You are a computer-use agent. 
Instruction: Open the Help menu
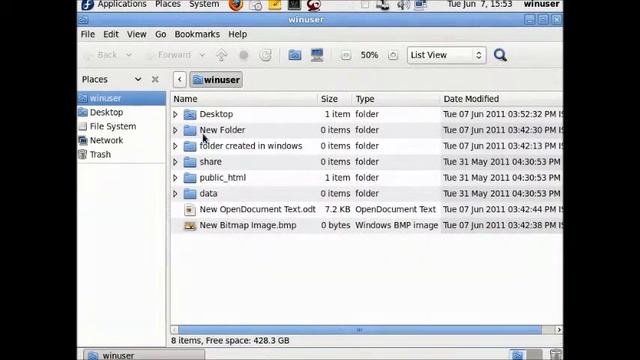[238, 34]
